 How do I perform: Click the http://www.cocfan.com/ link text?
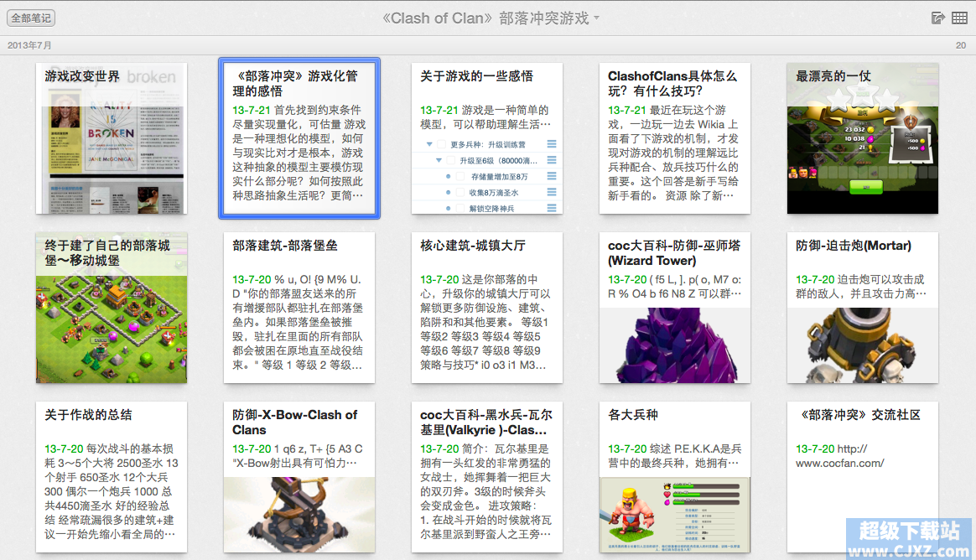[839, 456]
